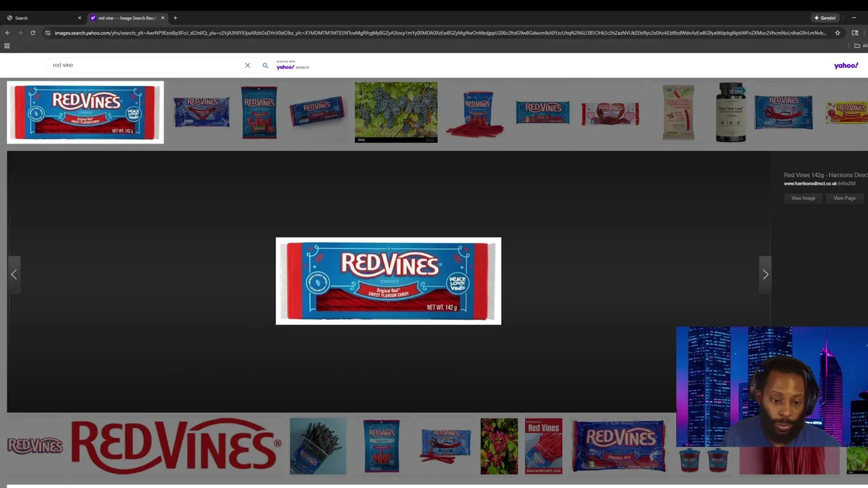Bookmark this page with the star icon
Image resolution: width=868 pixels, height=488 pixels.
(x=837, y=33)
